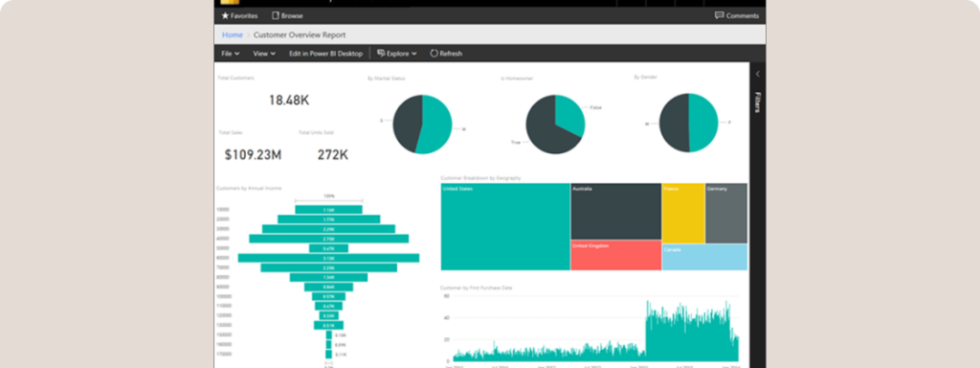Select the gray Germany treemap tile
Image resolution: width=980 pixels, height=368 pixels.
click(726, 213)
